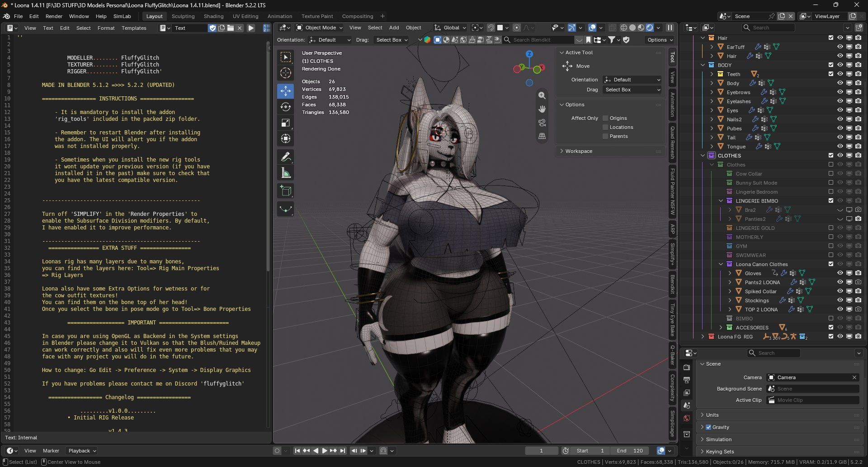Open the viewport Options dropdown

(x=660, y=40)
